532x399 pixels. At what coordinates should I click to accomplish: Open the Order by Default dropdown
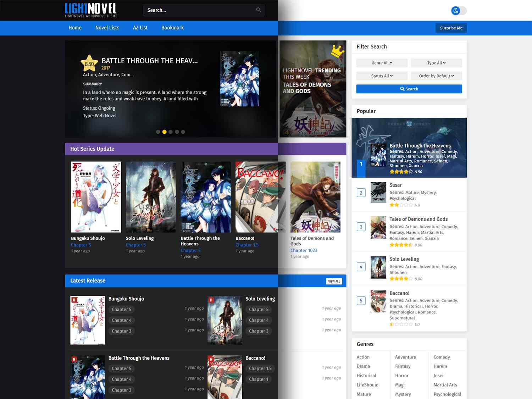point(436,76)
